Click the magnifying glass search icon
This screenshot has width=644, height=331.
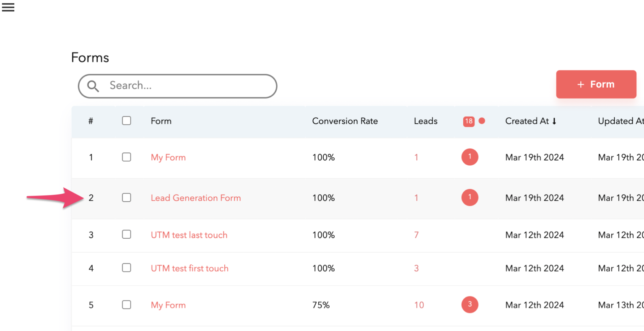click(x=93, y=86)
